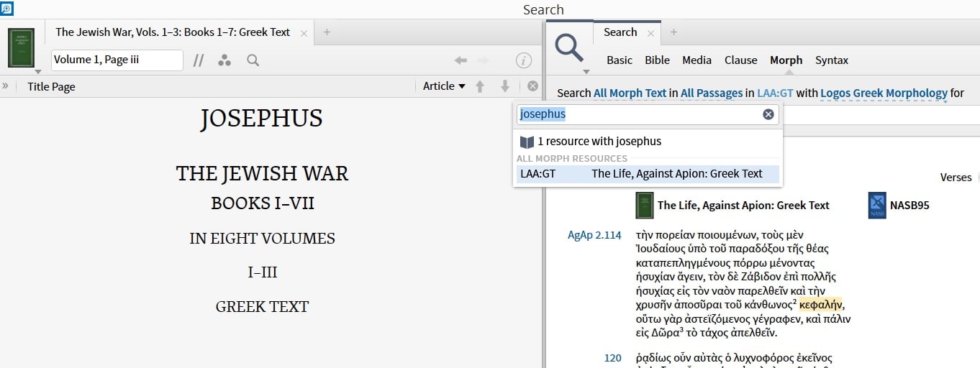The width and height of the screenshot is (980, 368).
Task: Expand the table of contents chevrons
Action: click(x=5, y=86)
